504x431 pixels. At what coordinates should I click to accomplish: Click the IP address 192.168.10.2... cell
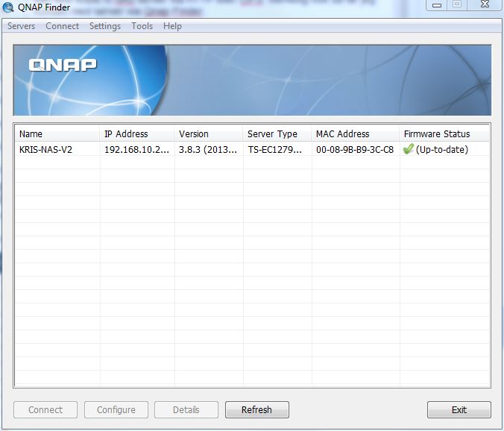pos(136,149)
